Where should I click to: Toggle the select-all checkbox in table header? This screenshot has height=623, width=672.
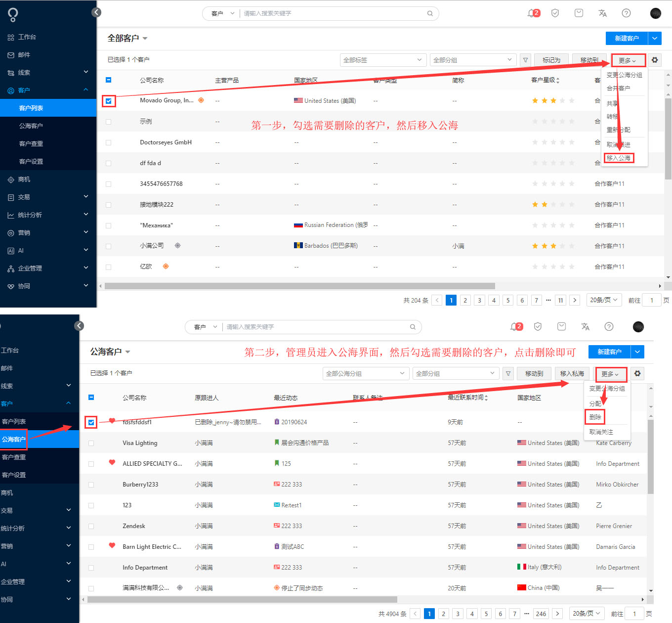[x=108, y=80]
